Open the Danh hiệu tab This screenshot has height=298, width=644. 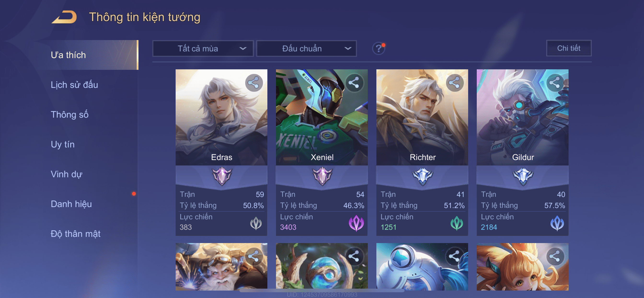point(71,204)
